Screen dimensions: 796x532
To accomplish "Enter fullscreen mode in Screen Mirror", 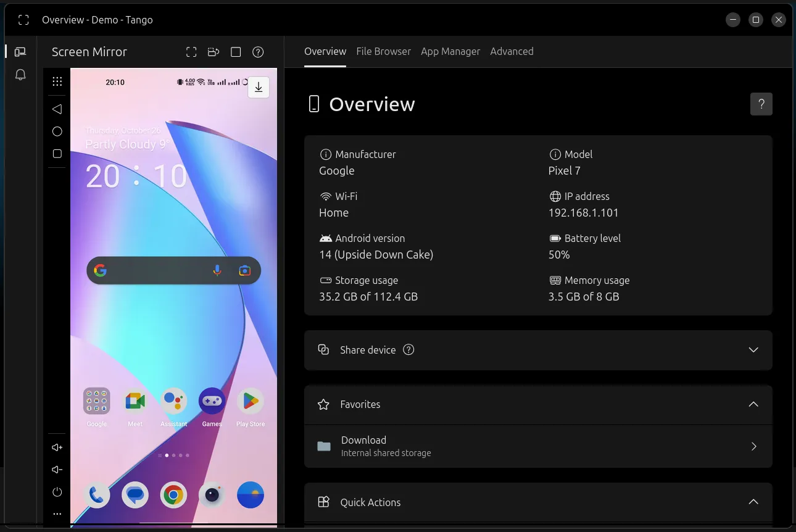I will point(191,52).
